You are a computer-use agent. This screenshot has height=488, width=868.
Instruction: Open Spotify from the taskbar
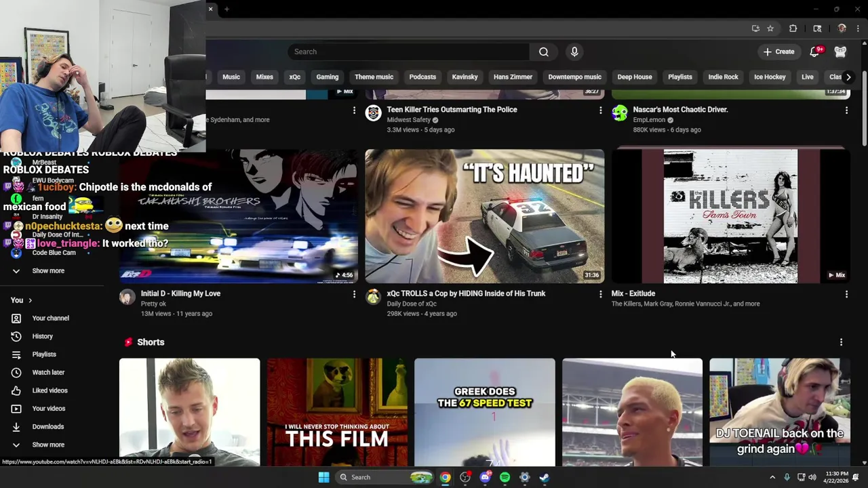point(505,477)
